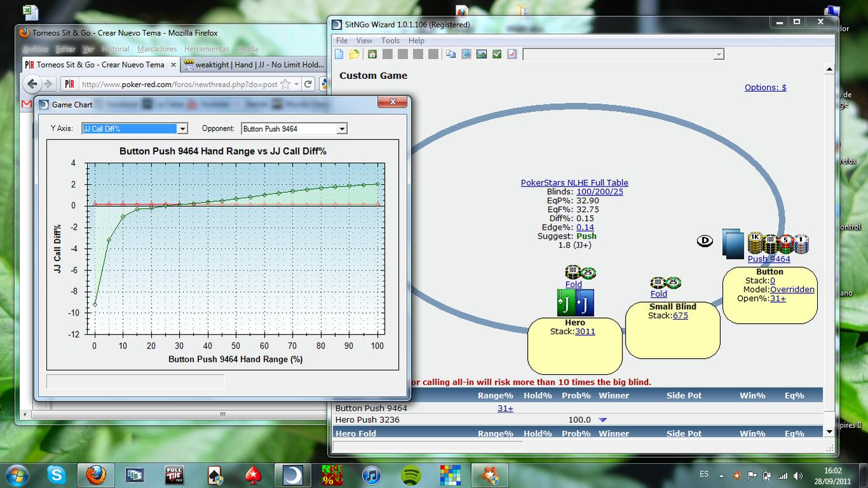The width and height of the screenshot is (868, 488).
Task: Click the Firefox icon on the taskbar
Action: click(95, 475)
